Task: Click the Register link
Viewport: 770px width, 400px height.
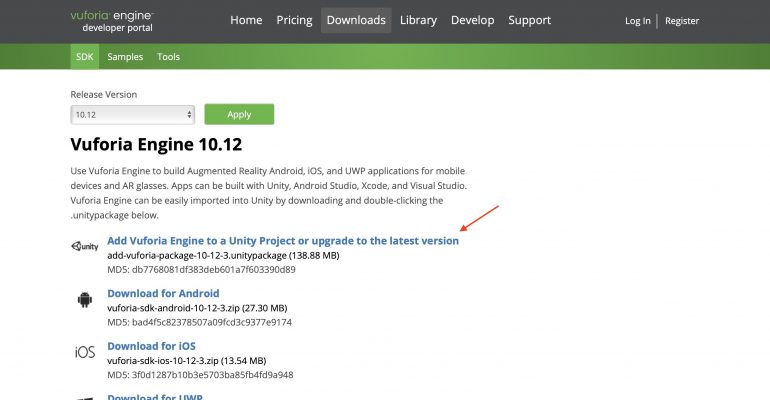Action: point(682,21)
